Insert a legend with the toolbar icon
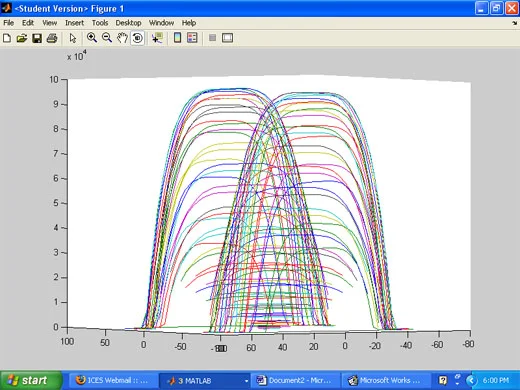The width and height of the screenshot is (520, 390). tap(192, 38)
